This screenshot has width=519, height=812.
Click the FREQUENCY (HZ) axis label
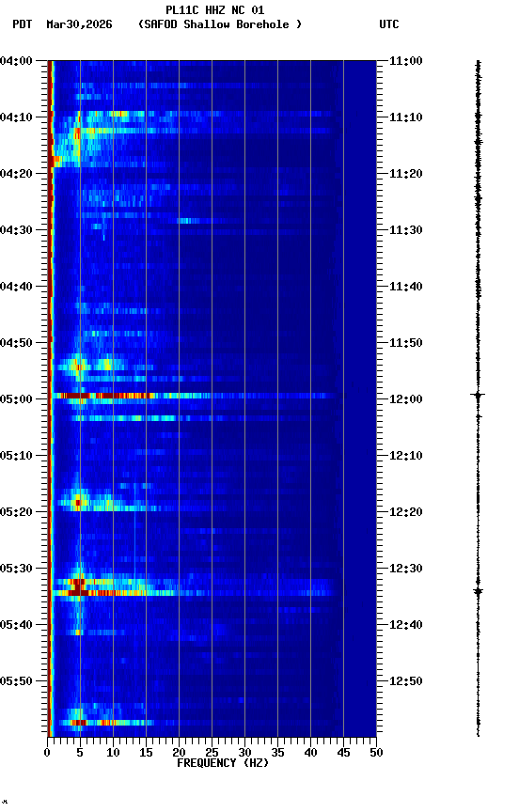(x=223, y=763)
